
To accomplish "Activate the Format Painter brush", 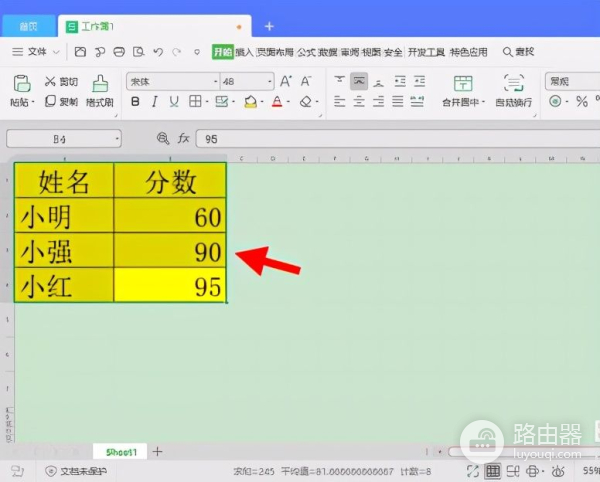I will (100, 91).
